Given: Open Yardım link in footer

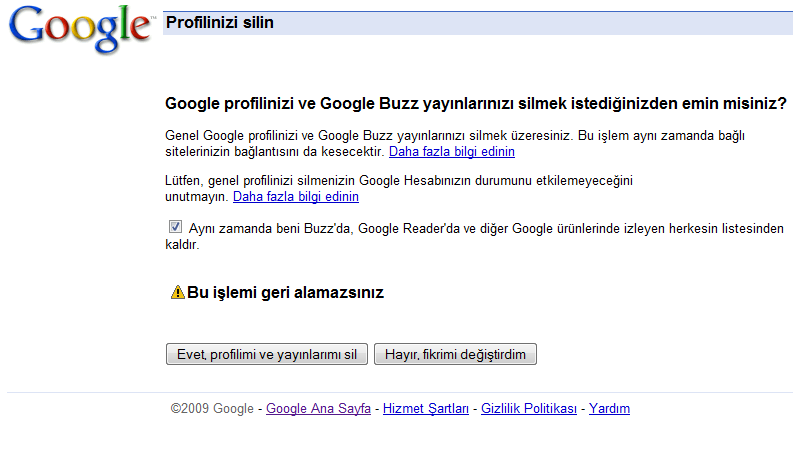Looking at the screenshot, I should tap(609, 409).
